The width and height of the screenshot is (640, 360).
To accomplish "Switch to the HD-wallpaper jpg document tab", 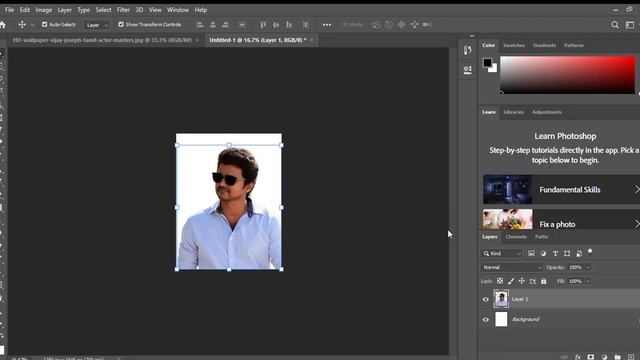I will 102,40.
